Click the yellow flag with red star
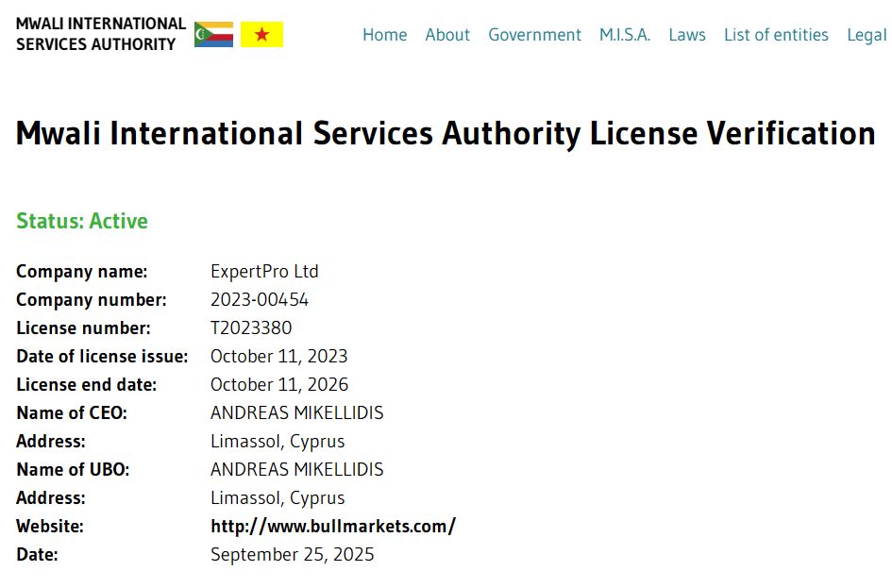Viewport: 892px width, 588px height. pos(261,35)
